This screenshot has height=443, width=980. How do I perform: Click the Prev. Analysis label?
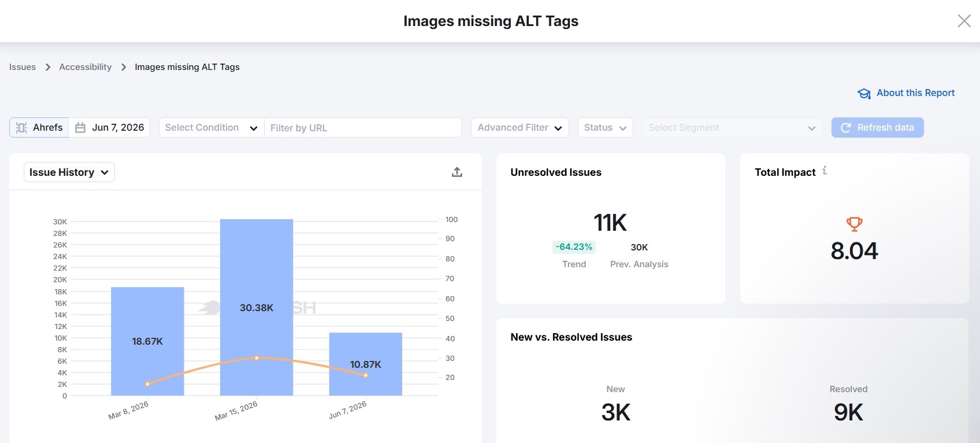pos(639,264)
